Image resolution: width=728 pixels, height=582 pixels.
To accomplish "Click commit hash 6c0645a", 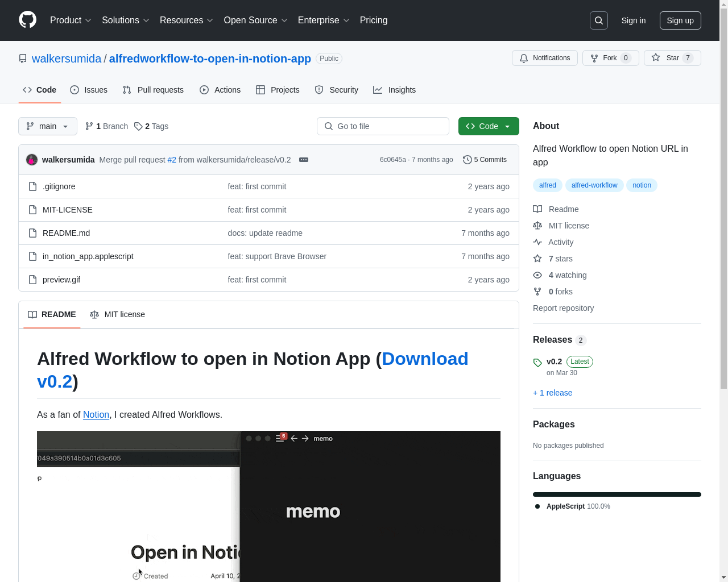I will tap(393, 160).
